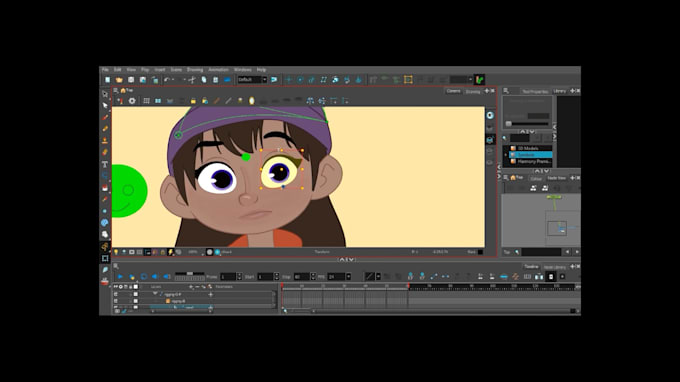Click the Translate tool in the top toolbar
This screenshot has height=382, width=680.
pyautogui.click(x=288, y=80)
